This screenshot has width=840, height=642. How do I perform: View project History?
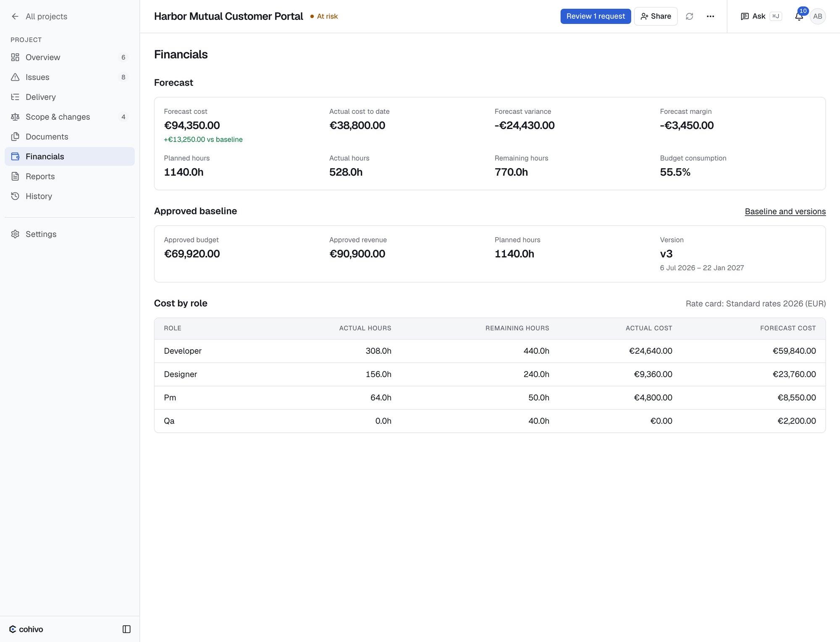tap(70, 196)
